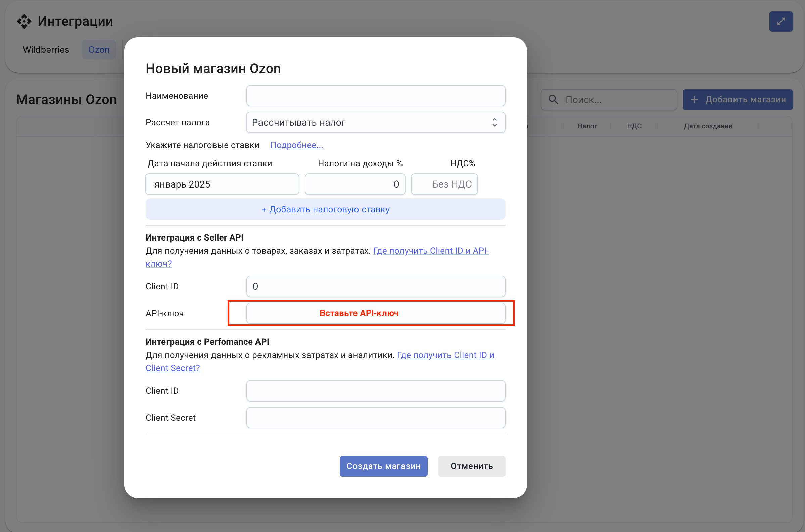
Task: Click the Seller API Client ID field
Action: click(x=376, y=286)
